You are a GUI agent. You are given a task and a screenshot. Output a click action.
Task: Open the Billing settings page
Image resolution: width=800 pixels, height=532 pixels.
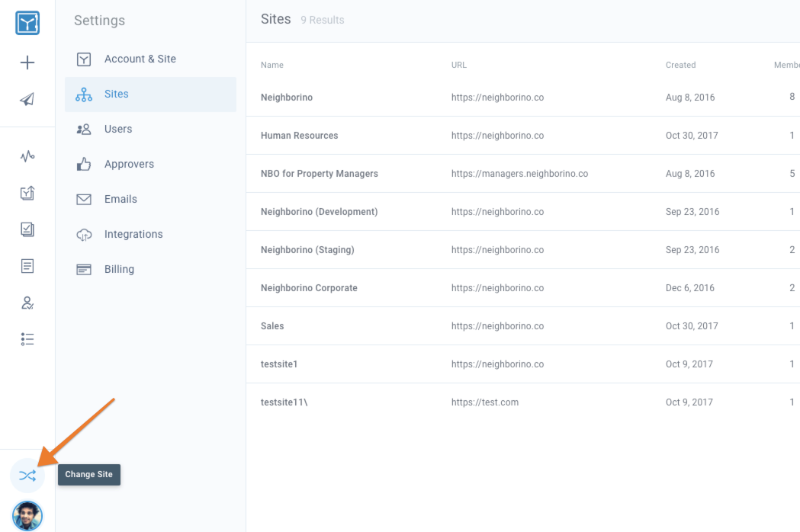(150, 269)
